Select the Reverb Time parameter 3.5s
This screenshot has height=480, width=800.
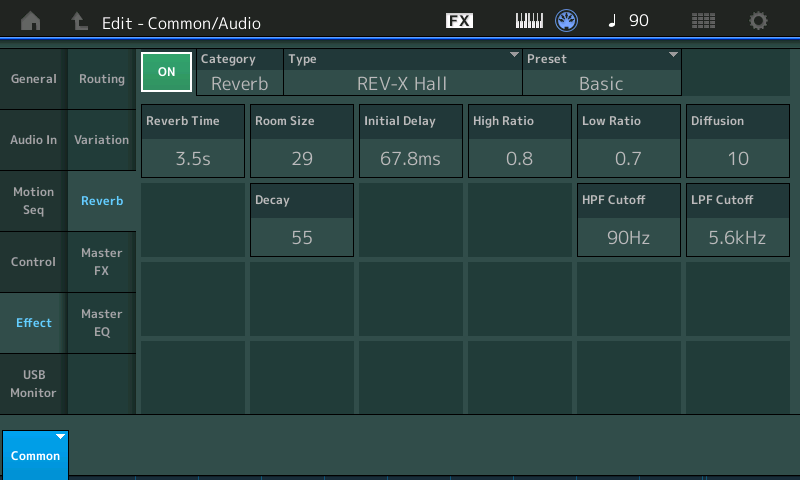point(192,140)
